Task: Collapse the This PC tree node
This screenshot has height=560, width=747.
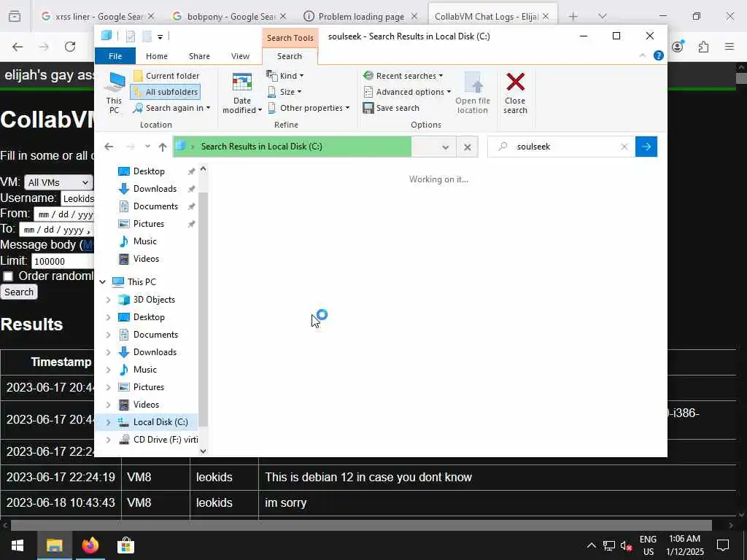Action: [x=102, y=282]
